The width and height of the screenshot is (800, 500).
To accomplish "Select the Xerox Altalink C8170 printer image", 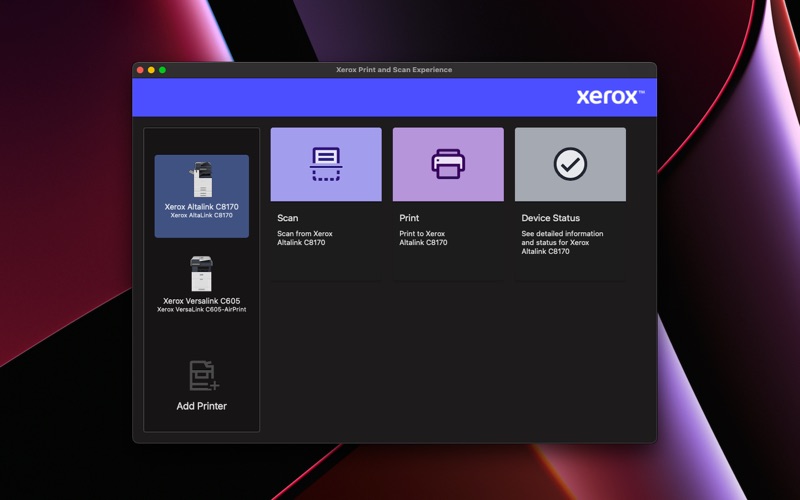I will (x=202, y=180).
